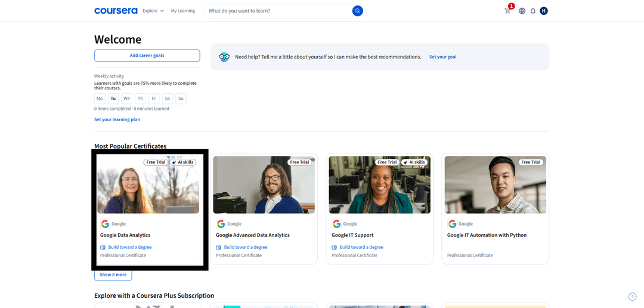Click Google logo on Google Data Analytics card
Viewport: 644px width, 308px height.
click(x=105, y=224)
